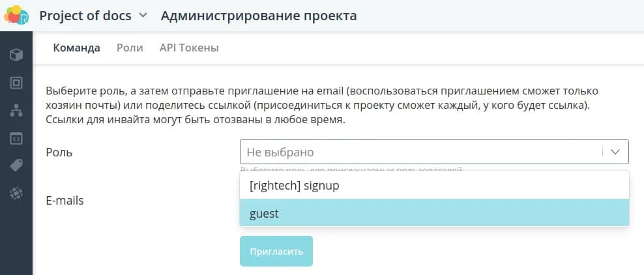Viewport: 644px width, 275px height.
Task: Click the Rightech colorful logo icon
Action: tap(16, 15)
